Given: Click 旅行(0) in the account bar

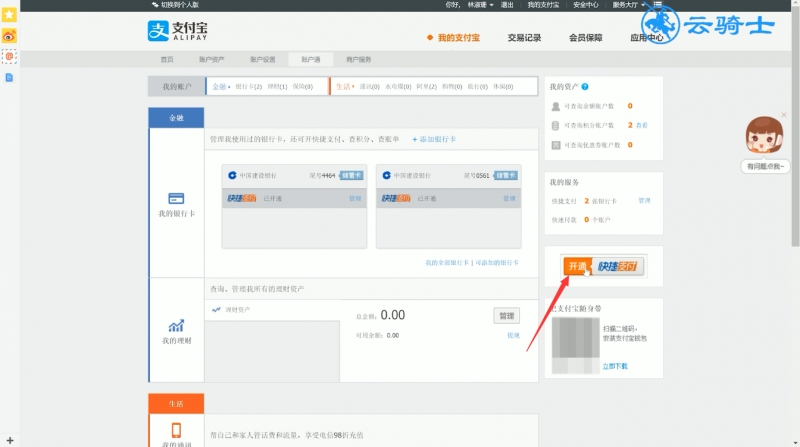Looking at the screenshot, I should [x=478, y=87].
